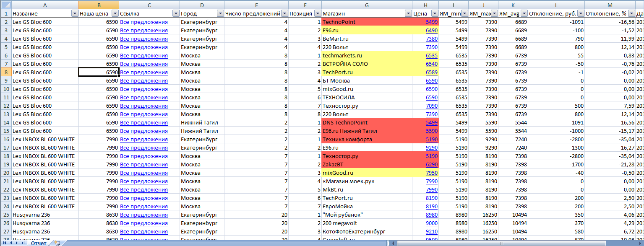Follow price link 7090 for Техностор.ру row 12
Viewport: 644px width, 246px height.
432,106
